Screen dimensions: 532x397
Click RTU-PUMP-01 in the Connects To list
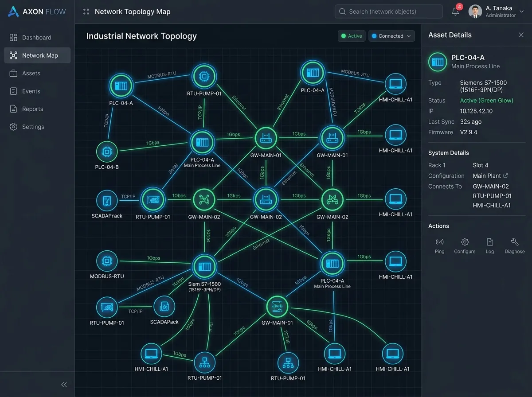[x=492, y=196]
